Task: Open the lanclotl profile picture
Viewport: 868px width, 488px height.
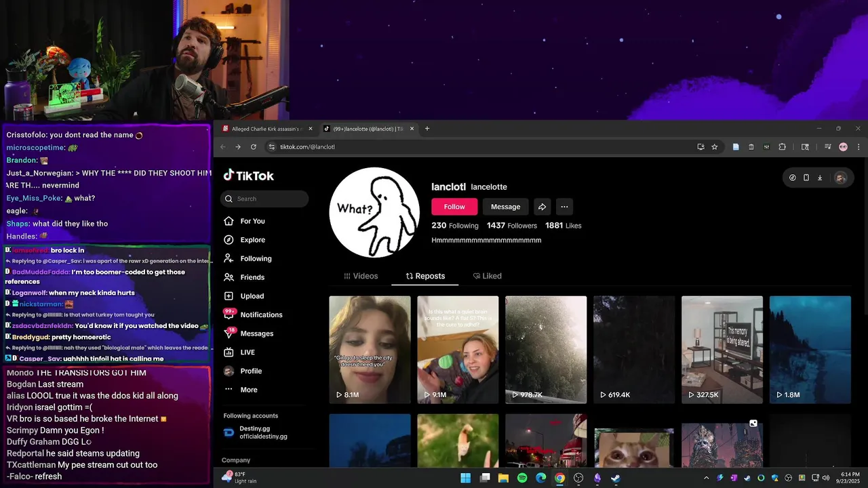Action: (374, 212)
